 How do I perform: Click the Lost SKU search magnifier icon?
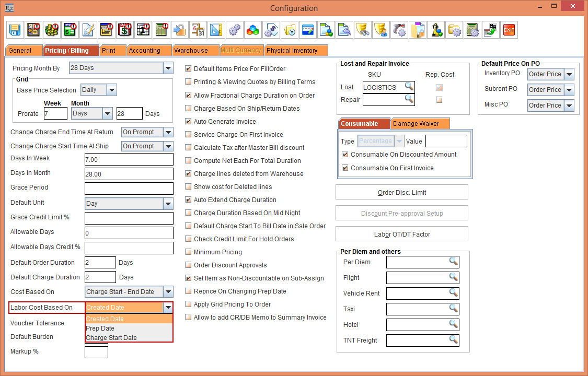click(x=409, y=87)
